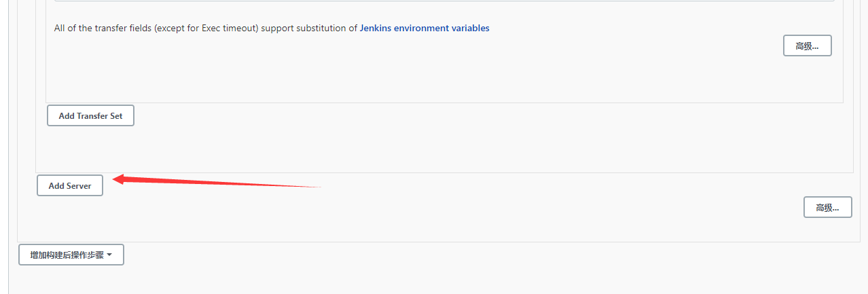Expand the 高级... options below Add Server
The width and height of the screenshot is (868, 294).
[827, 208]
